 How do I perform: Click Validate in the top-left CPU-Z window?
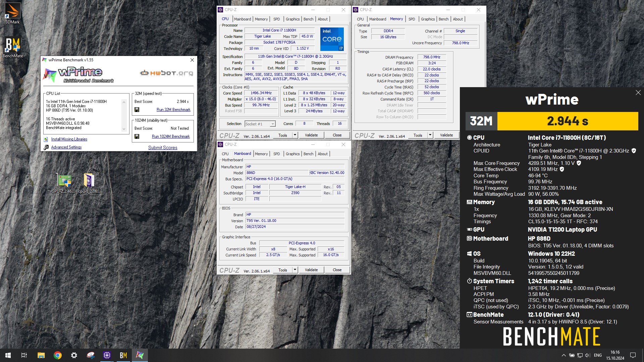311,135
